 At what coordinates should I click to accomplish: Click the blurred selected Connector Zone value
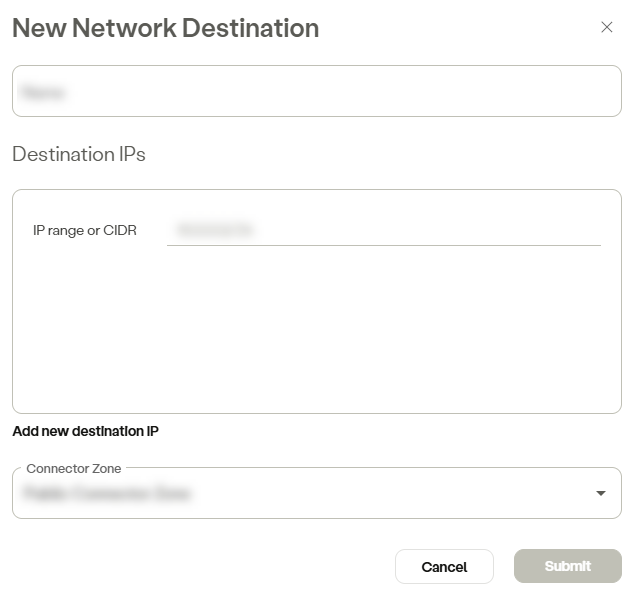tap(107, 493)
